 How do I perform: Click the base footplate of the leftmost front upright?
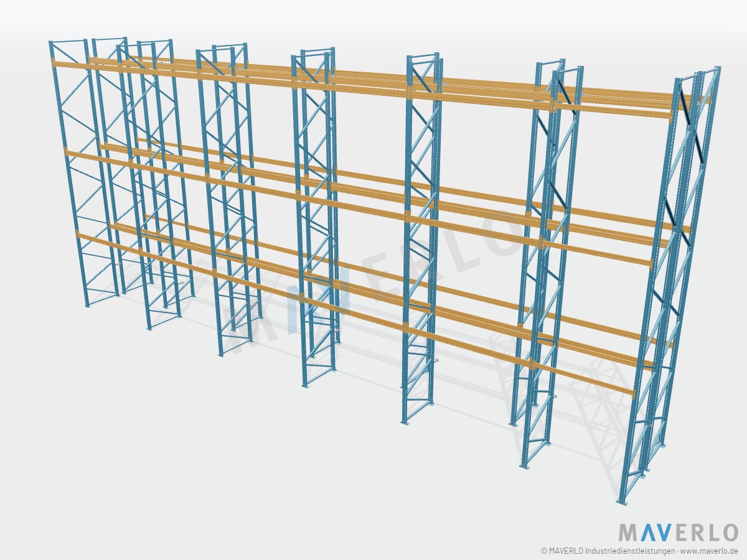click(87, 305)
